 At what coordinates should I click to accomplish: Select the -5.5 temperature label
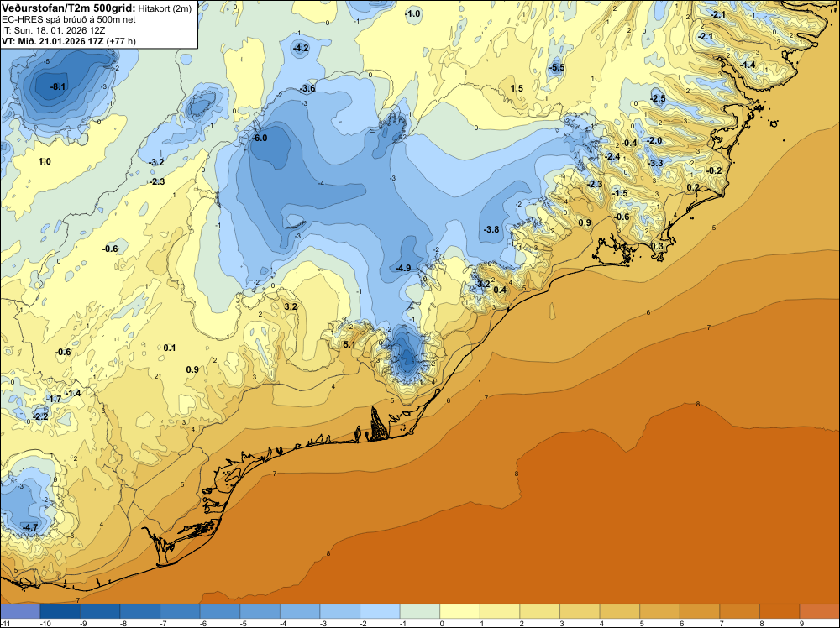click(557, 67)
